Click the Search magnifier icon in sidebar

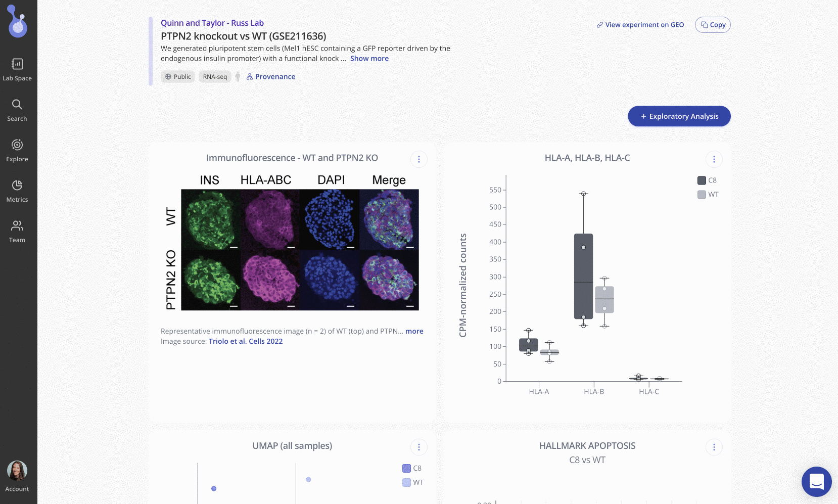(17, 105)
